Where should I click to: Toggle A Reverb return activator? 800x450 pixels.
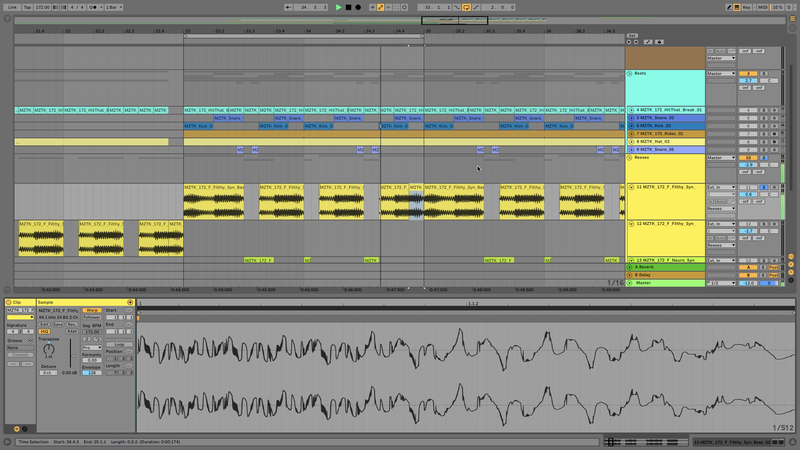click(748, 267)
